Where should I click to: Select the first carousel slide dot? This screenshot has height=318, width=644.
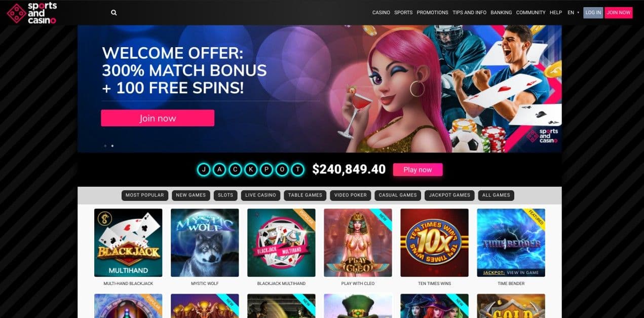click(105, 146)
